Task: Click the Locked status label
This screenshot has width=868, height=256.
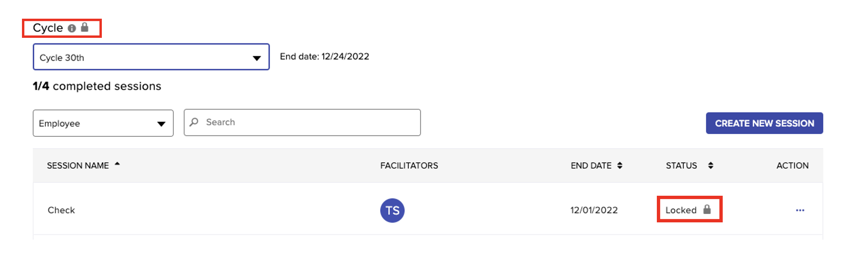Action: pos(681,210)
